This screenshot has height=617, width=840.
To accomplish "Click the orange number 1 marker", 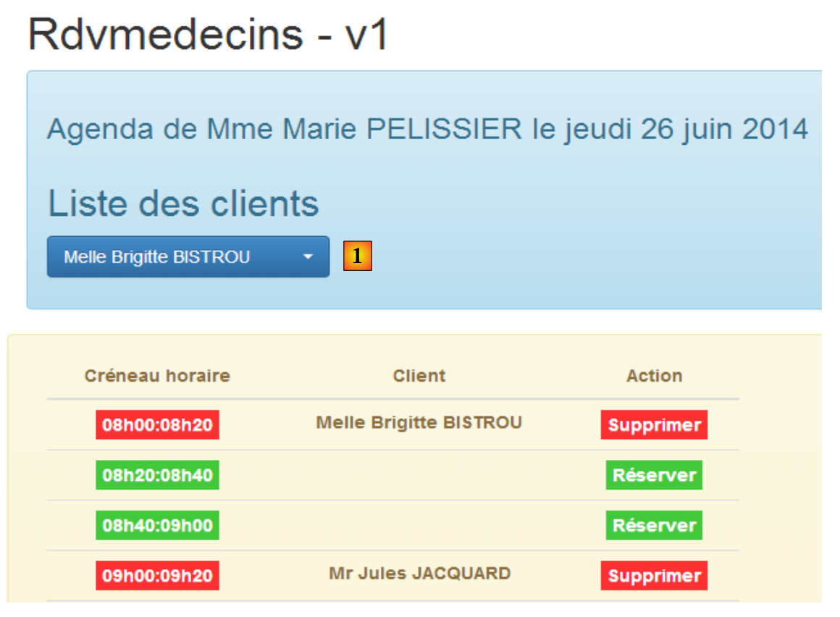I will pos(358,256).
